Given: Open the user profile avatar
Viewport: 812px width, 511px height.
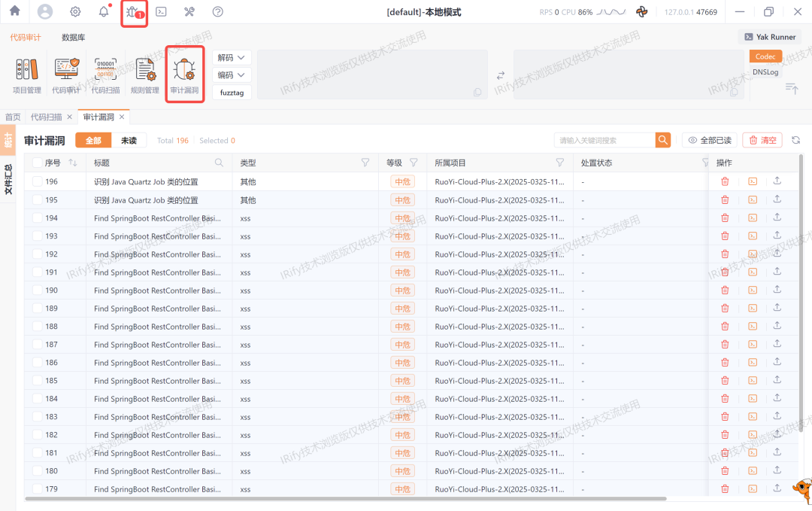Looking at the screenshot, I should click(x=45, y=11).
